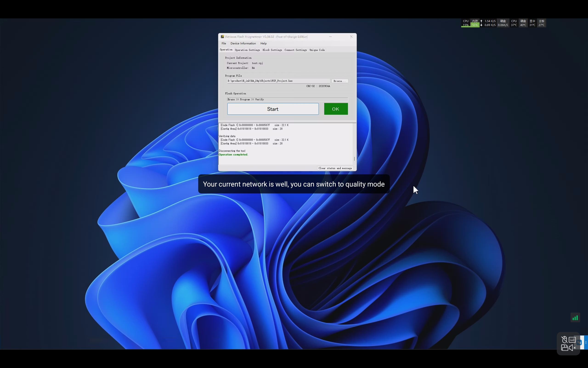Click 'Operation completed.' log message
This screenshot has width=588, height=368.
[234, 155]
